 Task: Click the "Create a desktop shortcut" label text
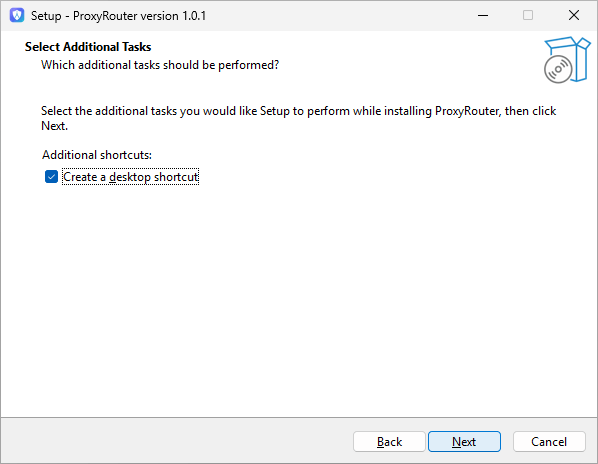coord(130,177)
